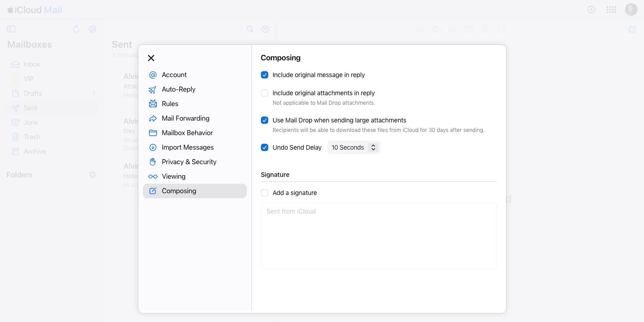644x322 pixels.
Task: Select Import Messages option
Action: coord(187,147)
